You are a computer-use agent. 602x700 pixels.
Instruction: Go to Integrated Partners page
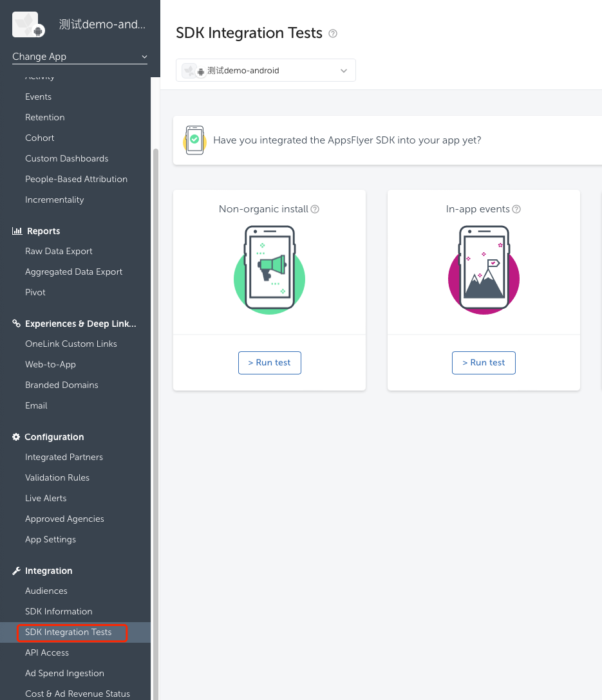[x=64, y=457]
